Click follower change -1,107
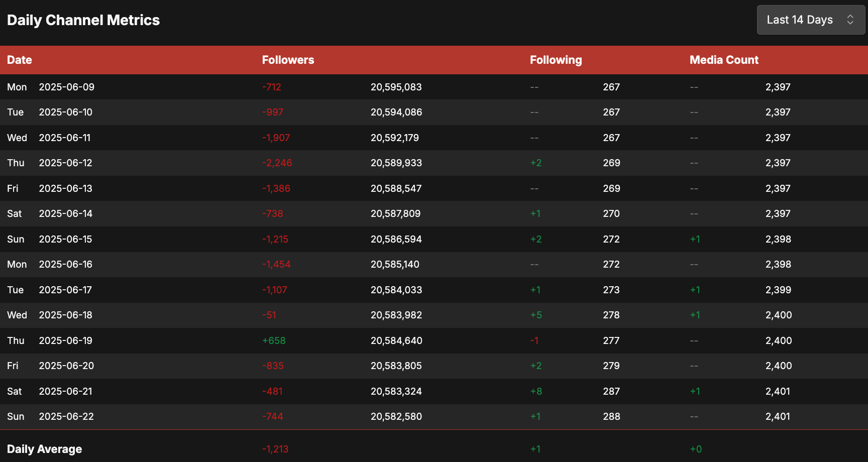The height and width of the screenshot is (462, 868). coord(275,290)
